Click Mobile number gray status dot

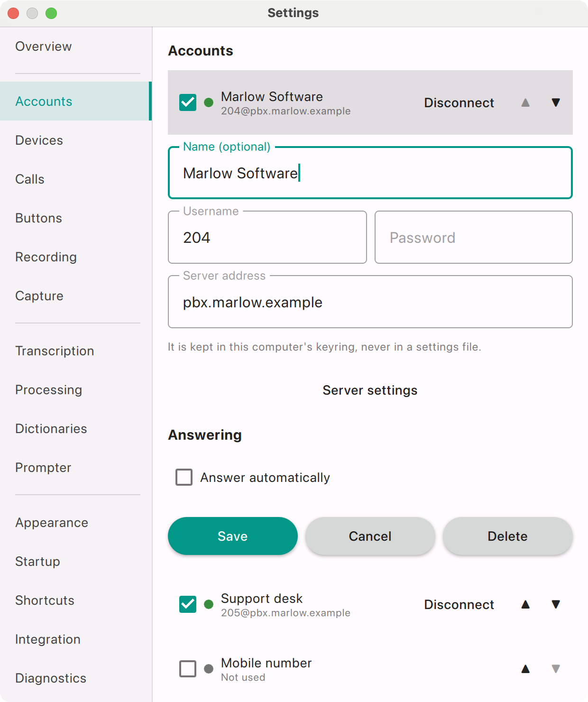tap(209, 669)
